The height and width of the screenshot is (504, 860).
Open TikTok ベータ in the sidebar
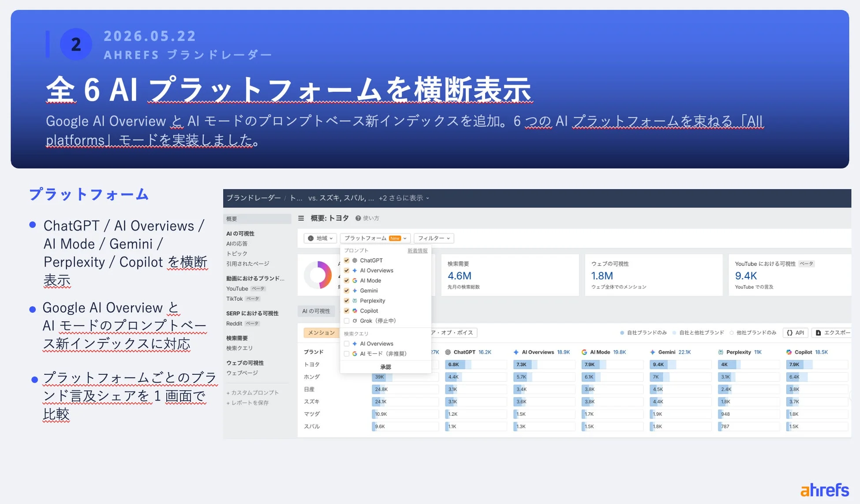(x=243, y=299)
